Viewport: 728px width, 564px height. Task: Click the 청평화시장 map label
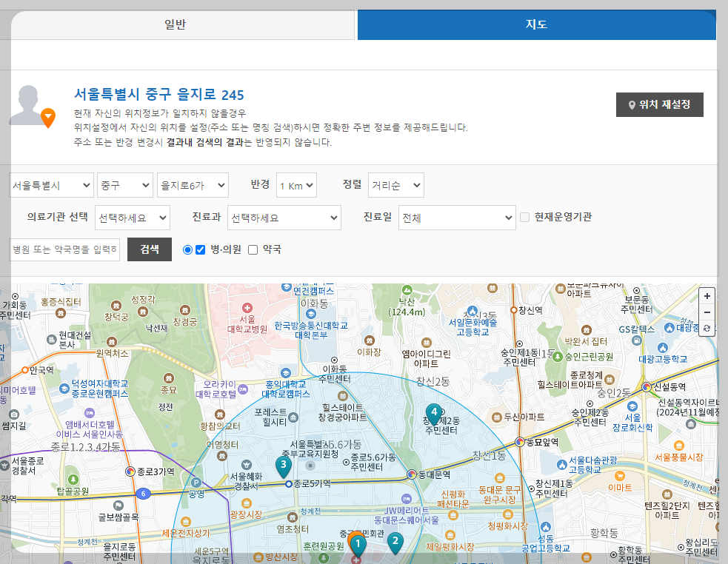[508, 526]
